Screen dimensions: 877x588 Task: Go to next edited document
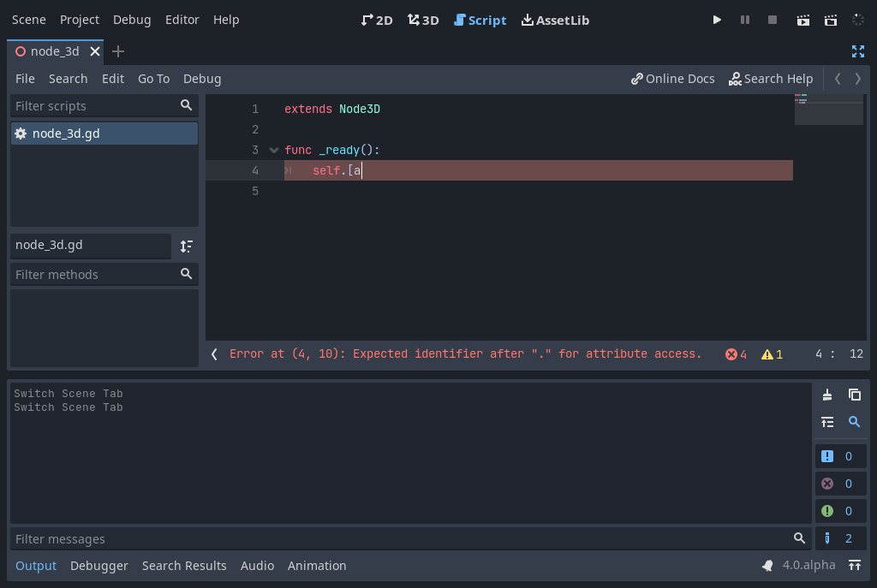tap(857, 79)
